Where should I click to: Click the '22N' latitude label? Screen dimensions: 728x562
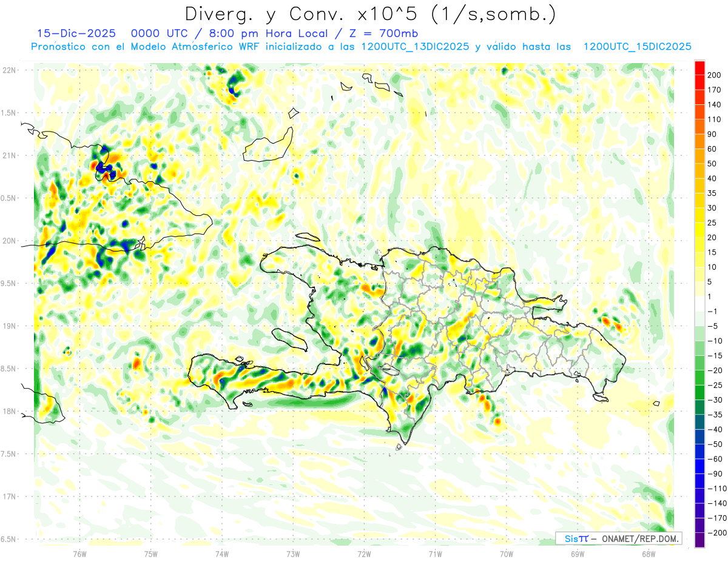click(9, 70)
